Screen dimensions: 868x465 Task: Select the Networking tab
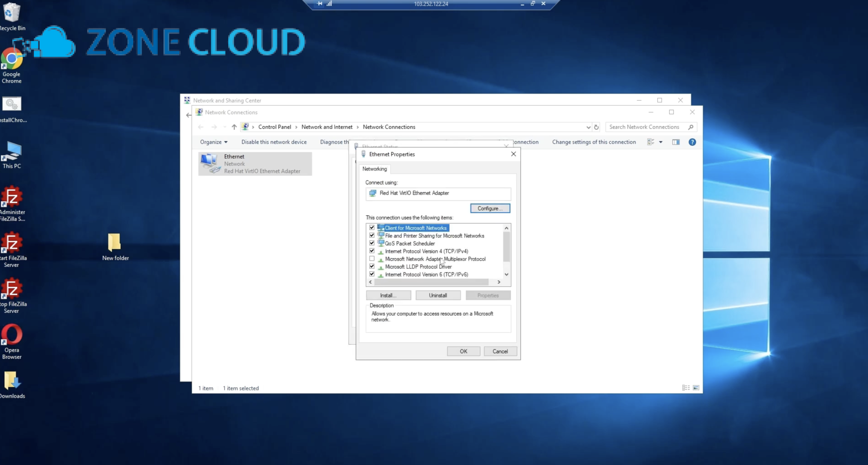tap(374, 169)
